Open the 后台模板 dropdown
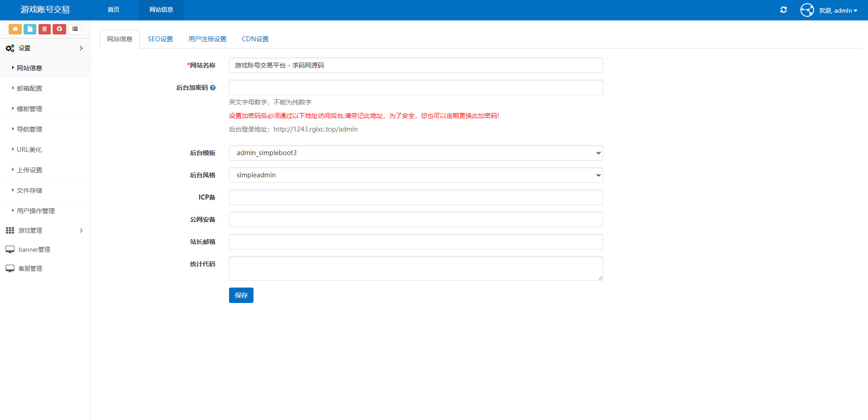 pyautogui.click(x=415, y=153)
